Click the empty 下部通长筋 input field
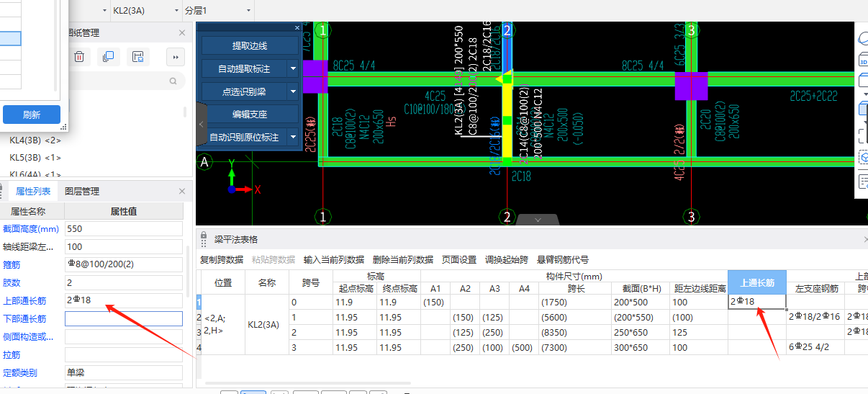 124,318
